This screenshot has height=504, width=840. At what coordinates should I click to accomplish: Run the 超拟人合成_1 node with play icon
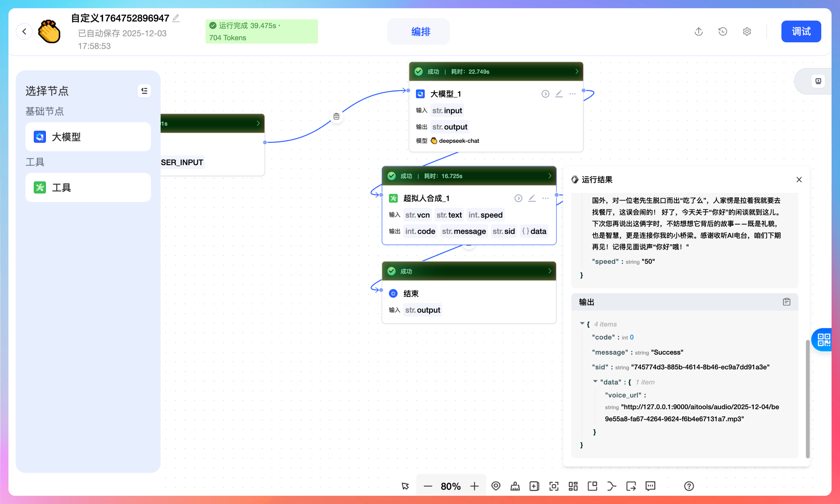[518, 198]
